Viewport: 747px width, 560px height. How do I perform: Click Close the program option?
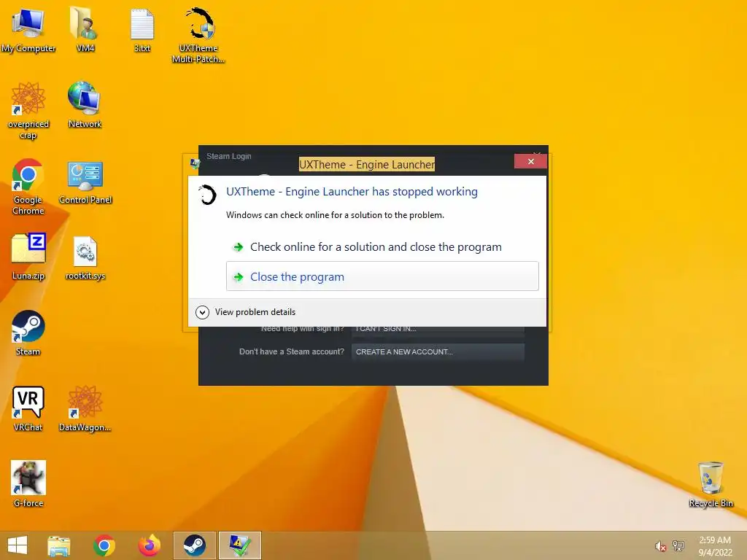coord(382,276)
